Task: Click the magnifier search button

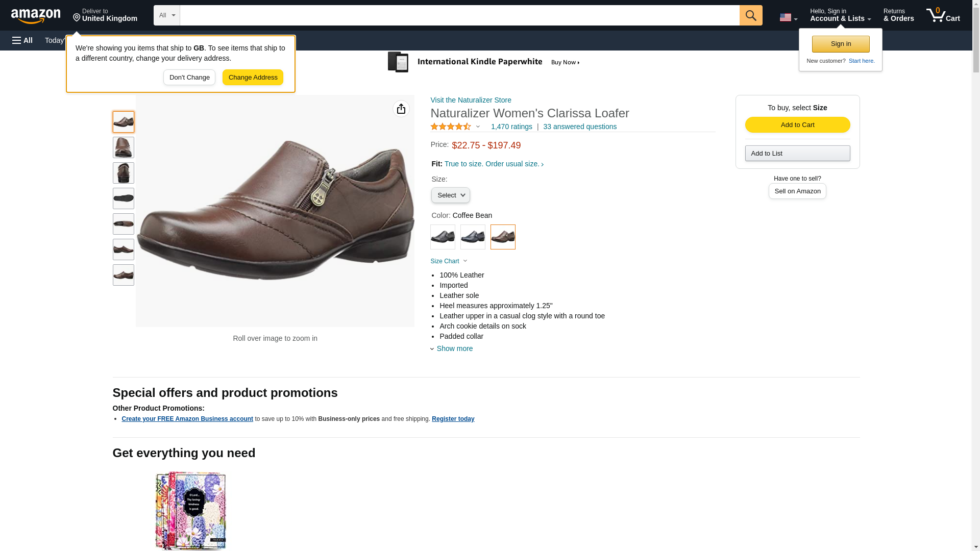Action: (x=750, y=15)
